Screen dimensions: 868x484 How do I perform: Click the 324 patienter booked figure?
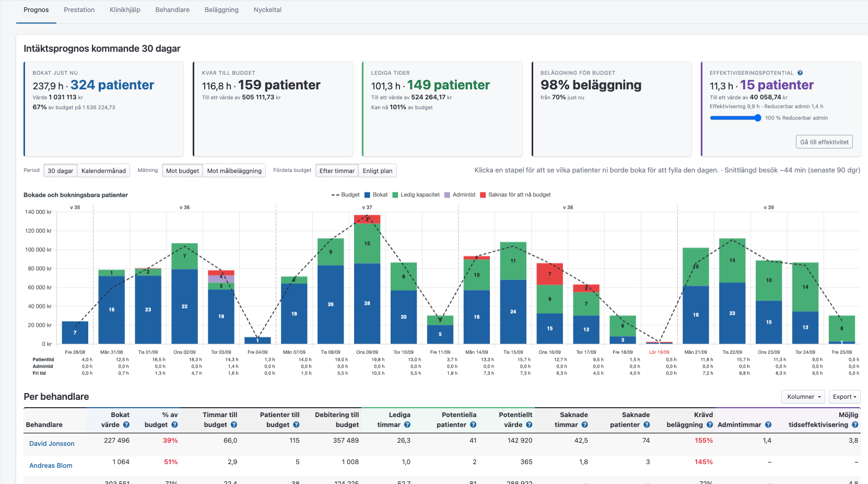[x=112, y=85]
